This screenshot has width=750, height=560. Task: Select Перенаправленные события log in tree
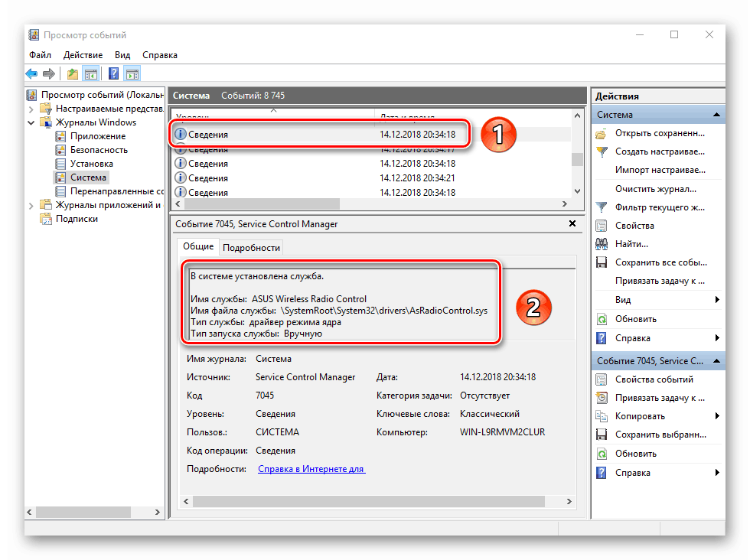click(x=116, y=191)
